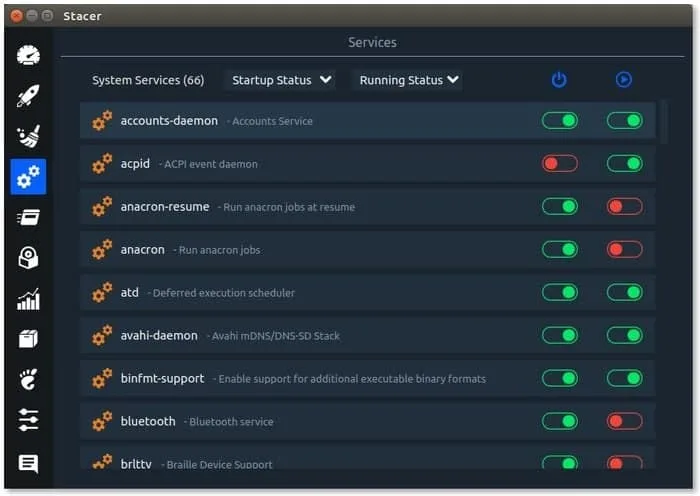Open the Dashboard speedometer sidebar icon

point(29,56)
